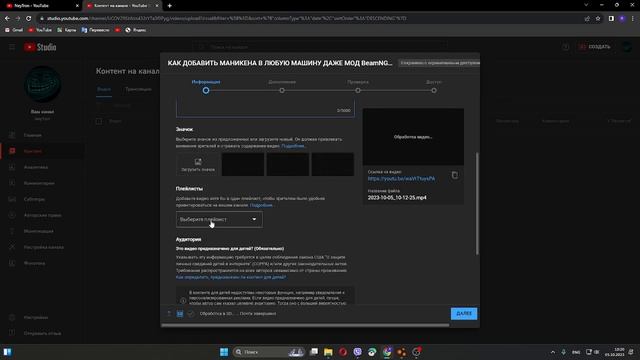Click the browser back arrow
The width and height of the screenshot is (640, 360).
pos(7,18)
